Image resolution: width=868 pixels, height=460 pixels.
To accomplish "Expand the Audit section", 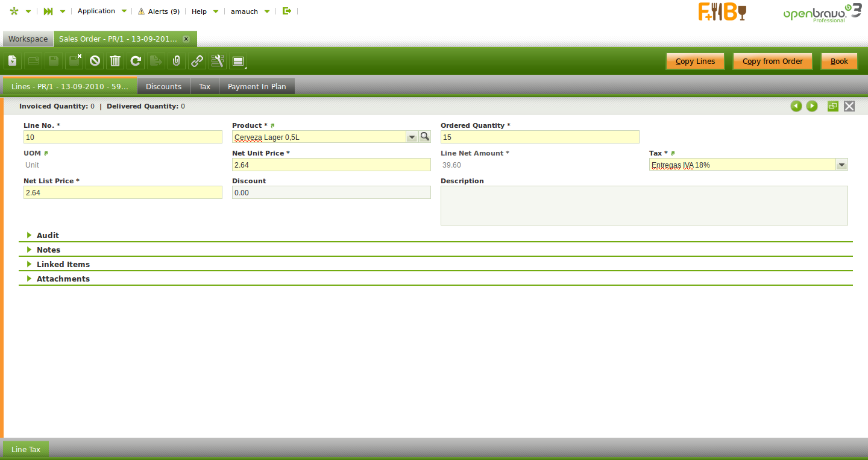I will (48, 235).
